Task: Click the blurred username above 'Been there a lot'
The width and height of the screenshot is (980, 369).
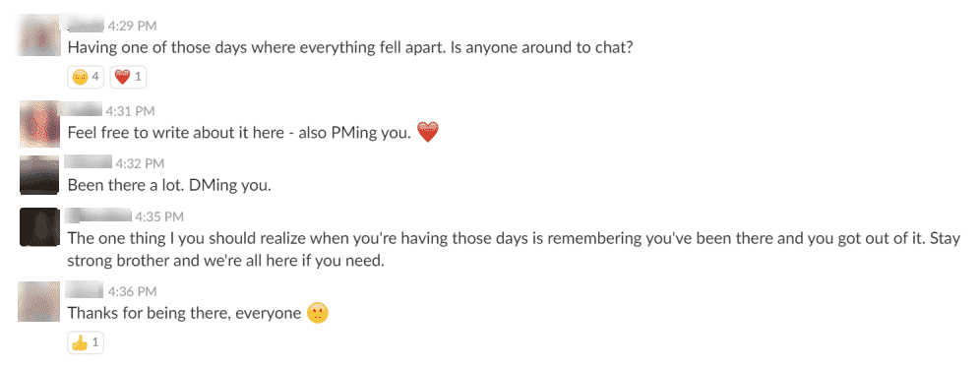Action: click(x=89, y=162)
